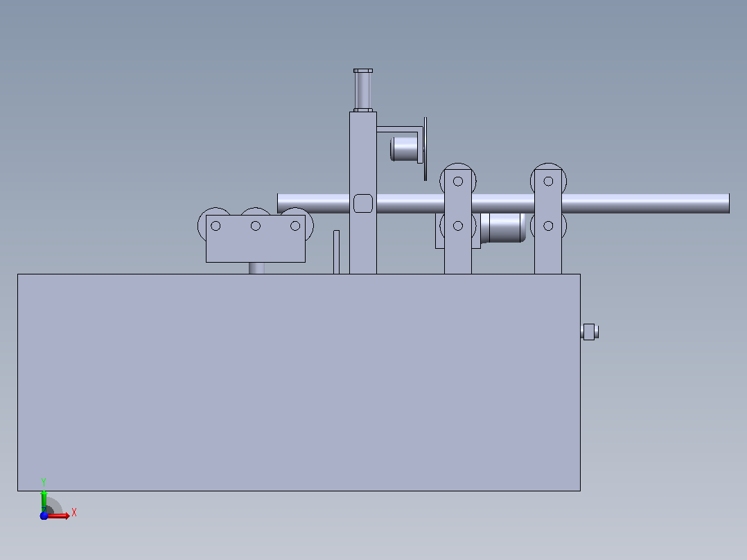This screenshot has height=560, width=747.
Task: Select the cylinder on top of the tall column
Action: tap(363, 91)
